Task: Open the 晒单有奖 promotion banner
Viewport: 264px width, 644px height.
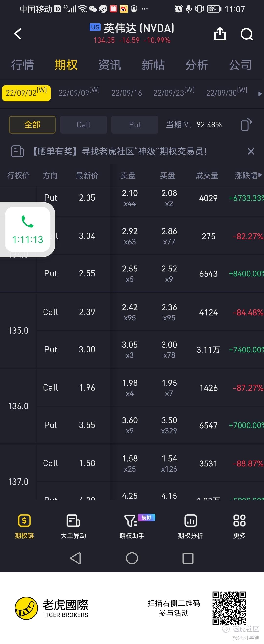Action: (120, 151)
